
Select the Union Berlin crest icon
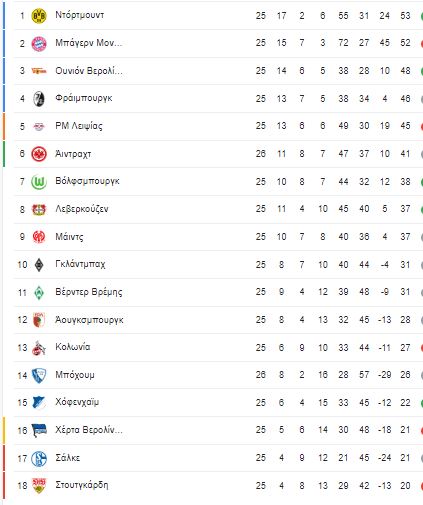point(39,71)
